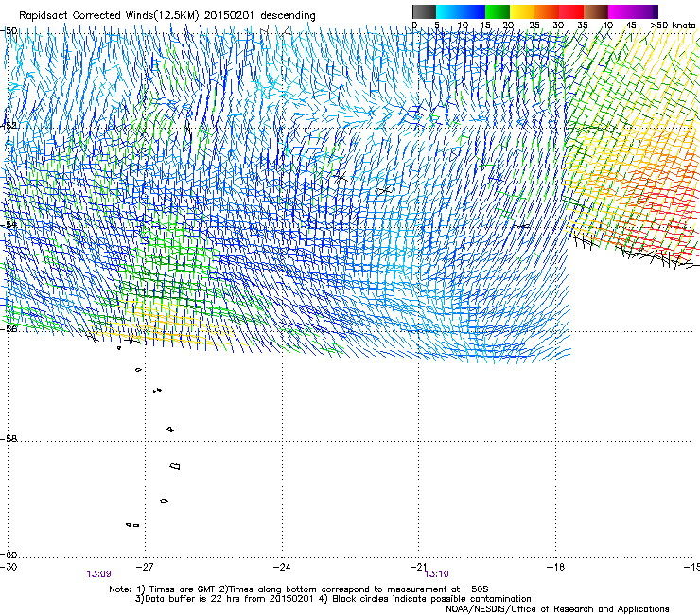Click the blue 10-15 knots legend swatch
The width and height of the screenshot is (700, 615).
click(x=473, y=11)
